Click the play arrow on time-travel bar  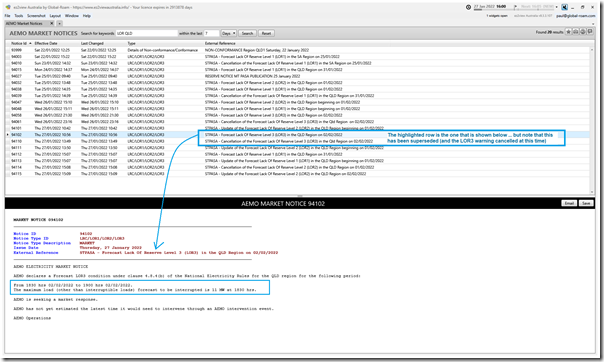pyautogui.click(x=515, y=7)
